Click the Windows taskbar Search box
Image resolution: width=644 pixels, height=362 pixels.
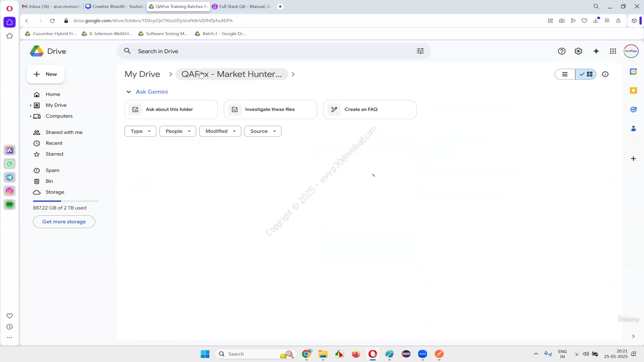256,354
